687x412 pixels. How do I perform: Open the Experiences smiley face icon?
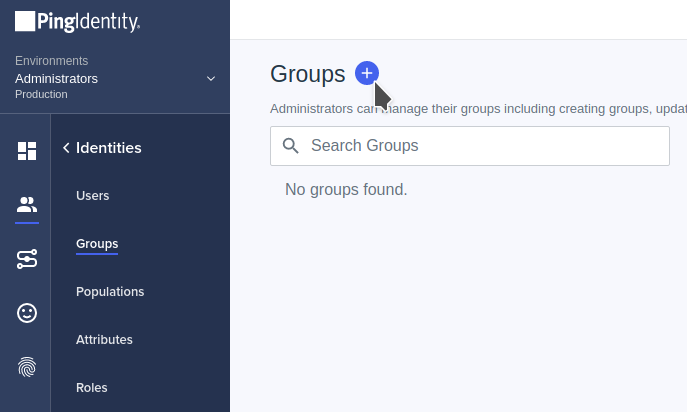point(27,313)
